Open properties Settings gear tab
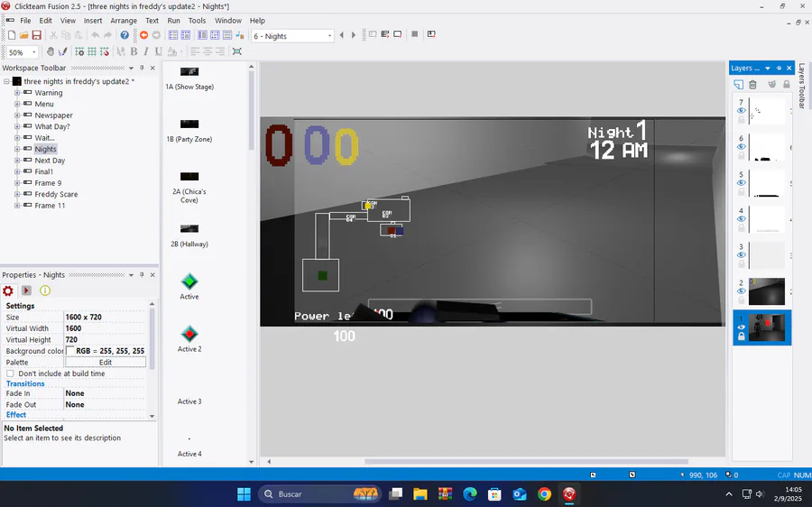Screen dimensions: 812x507 (8, 290)
